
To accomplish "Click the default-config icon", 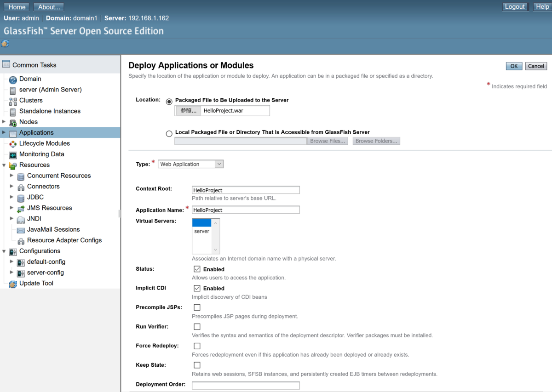I will [x=21, y=262].
